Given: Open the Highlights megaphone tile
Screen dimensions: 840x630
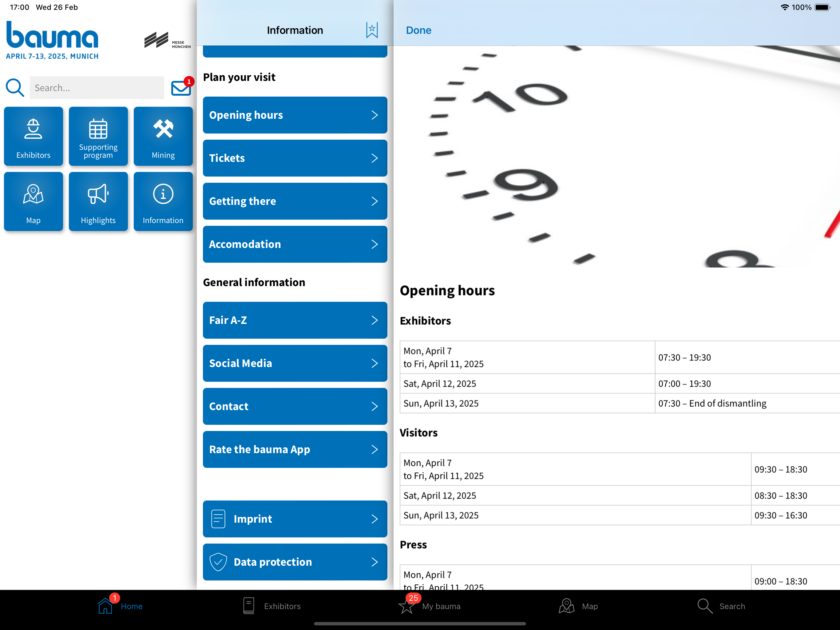Looking at the screenshot, I should click(x=98, y=201).
